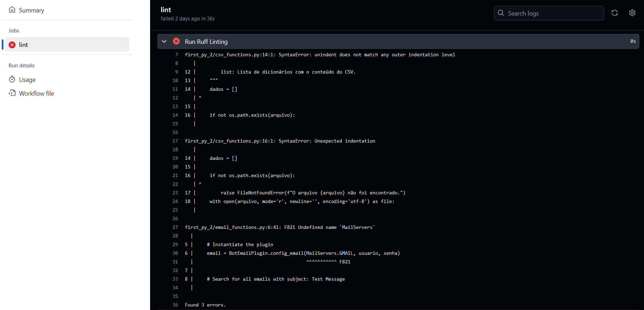This screenshot has width=644, height=310.
Task: Open the Summary page
Action: click(31, 10)
